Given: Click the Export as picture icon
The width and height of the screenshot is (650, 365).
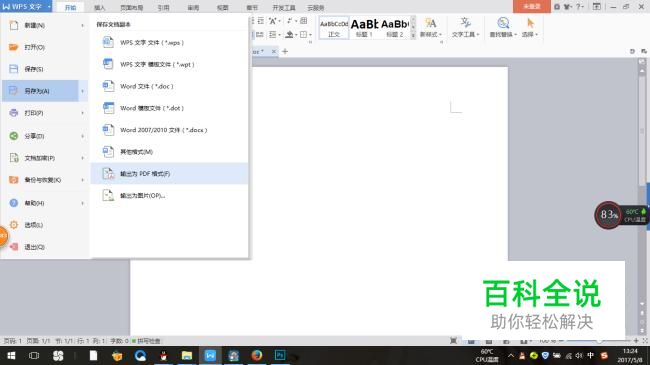Looking at the screenshot, I should click(x=108, y=195).
